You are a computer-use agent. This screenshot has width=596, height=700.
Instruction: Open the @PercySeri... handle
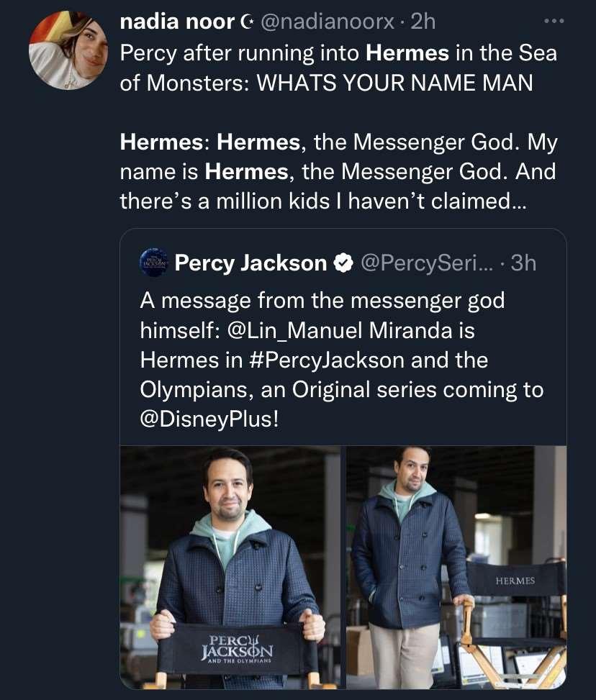[426, 263]
